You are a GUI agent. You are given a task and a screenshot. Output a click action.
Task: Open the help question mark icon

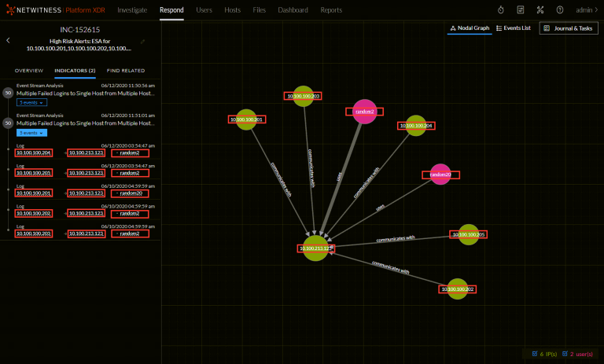point(559,10)
